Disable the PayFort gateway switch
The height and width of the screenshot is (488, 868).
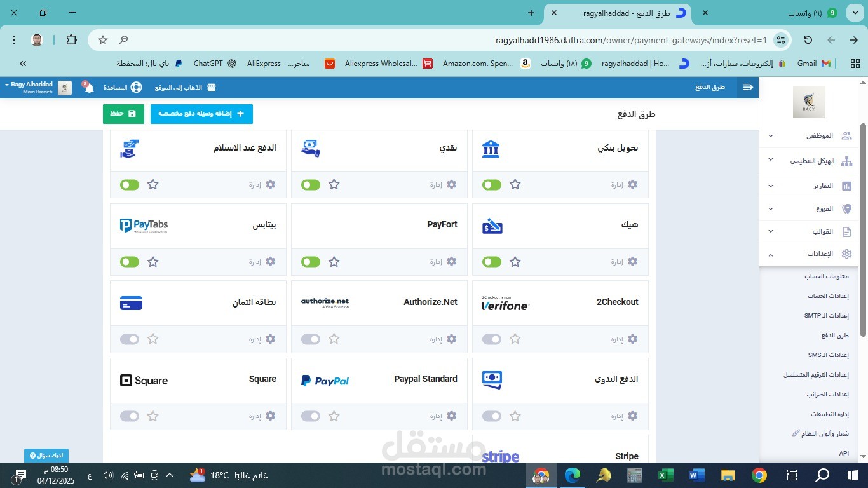[311, 262]
